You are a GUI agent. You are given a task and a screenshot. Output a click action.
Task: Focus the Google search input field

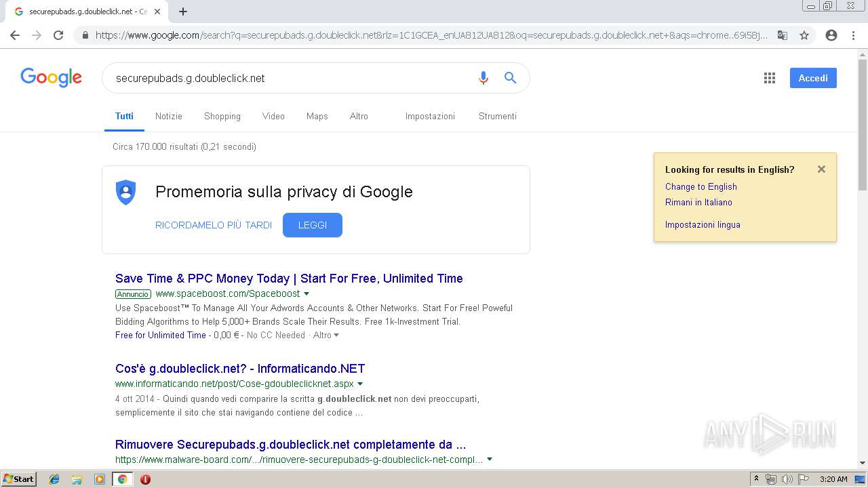click(x=292, y=78)
